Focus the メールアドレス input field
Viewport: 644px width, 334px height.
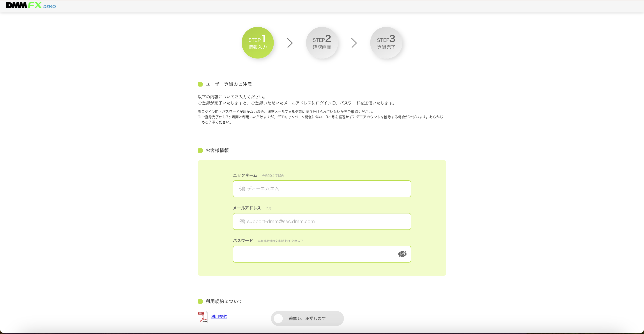322,221
